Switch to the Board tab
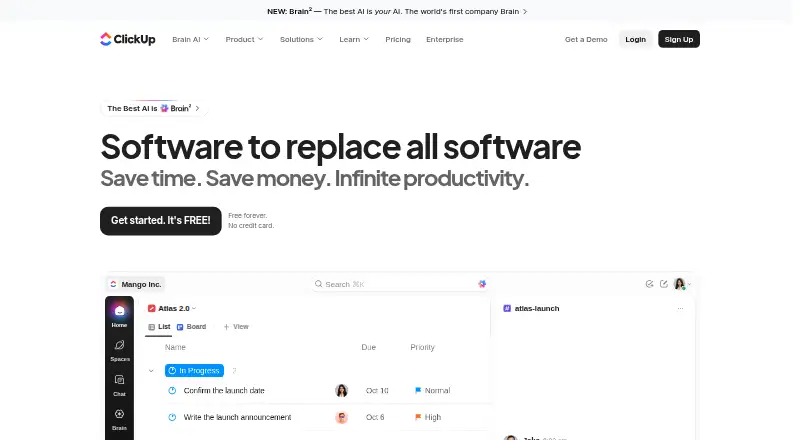 (191, 327)
